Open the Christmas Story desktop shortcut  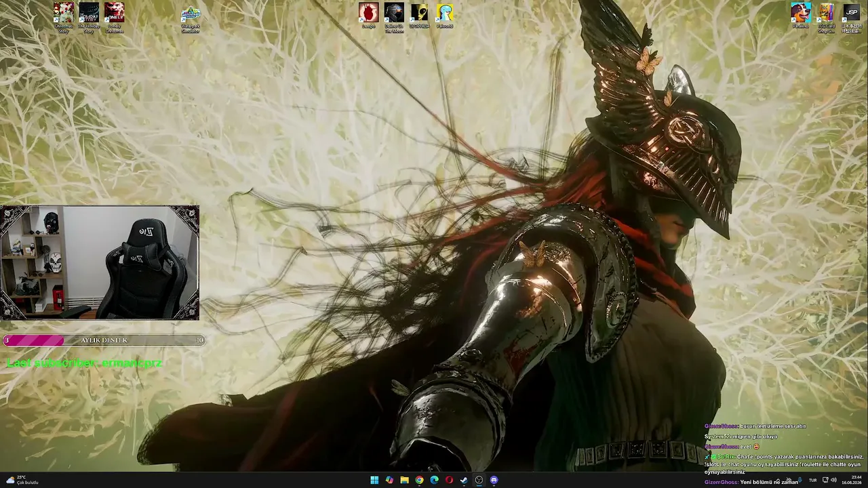pyautogui.click(x=64, y=17)
